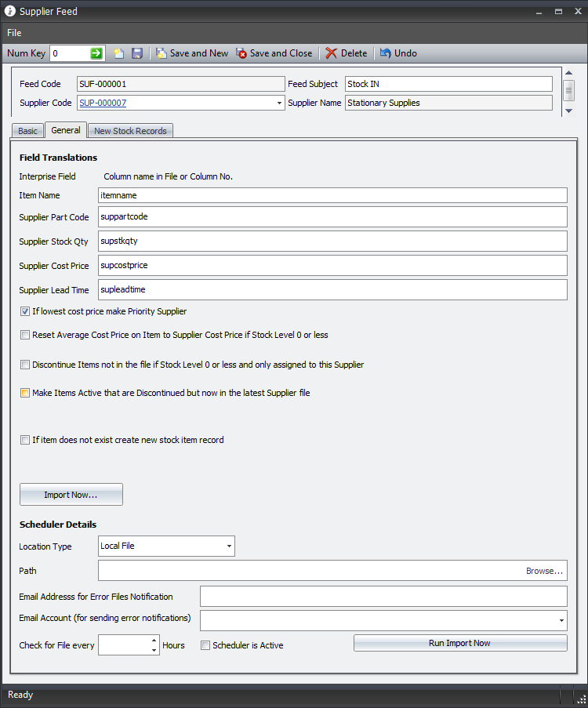Switch to the New Stock Records tab
The width and height of the screenshot is (588, 708).
[x=130, y=131]
